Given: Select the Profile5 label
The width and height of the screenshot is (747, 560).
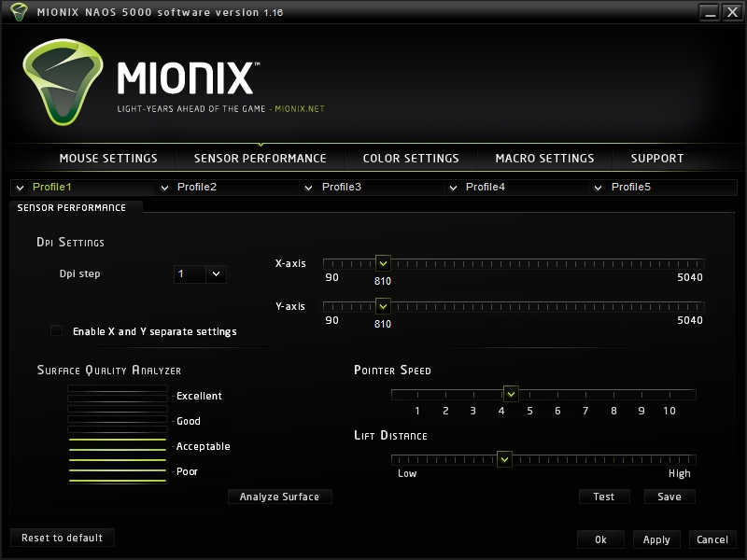Looking at the screenshot, I should click(631, 187).
